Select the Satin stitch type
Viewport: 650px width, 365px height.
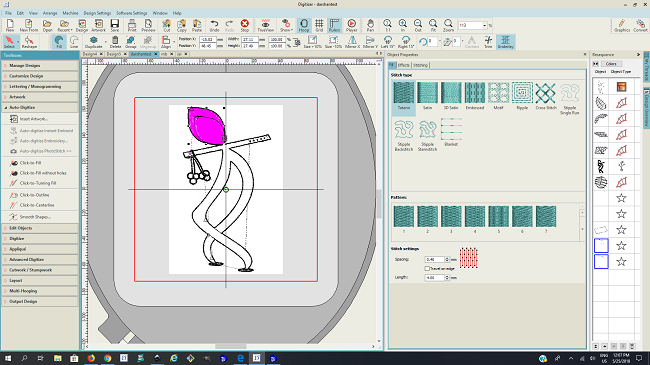(x=427, y=96)
